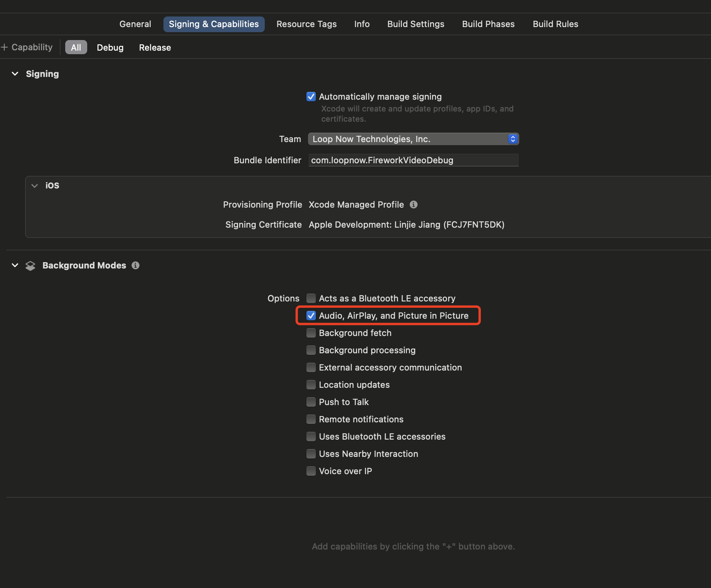Uncheck Automatically manage signing
Image resolution: width=711 pixels, height=588 pixels.
pos(311,97)
